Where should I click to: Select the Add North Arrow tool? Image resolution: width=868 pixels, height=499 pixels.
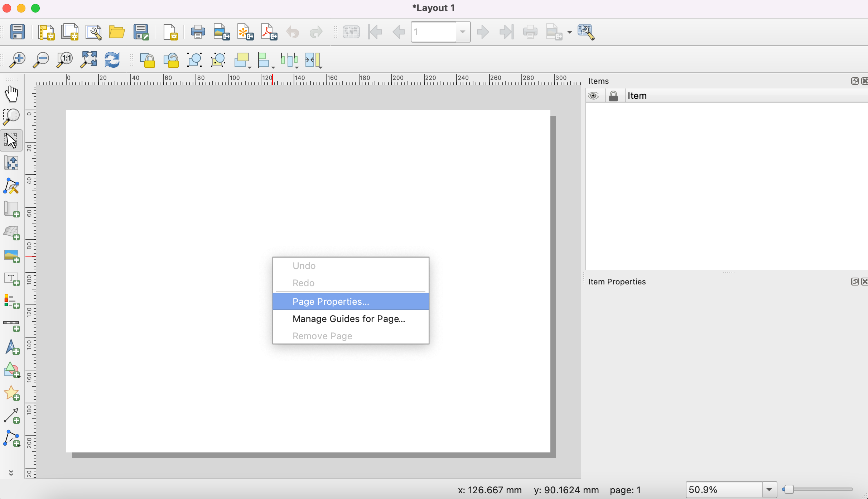pyautogui.click(x=11, y=347)
